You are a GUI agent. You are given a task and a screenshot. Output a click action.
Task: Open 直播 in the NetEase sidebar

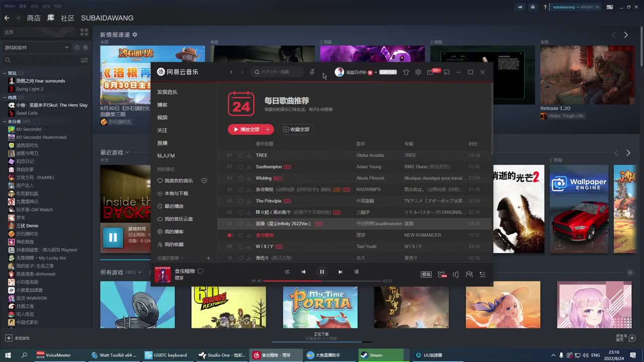point(162,143)
